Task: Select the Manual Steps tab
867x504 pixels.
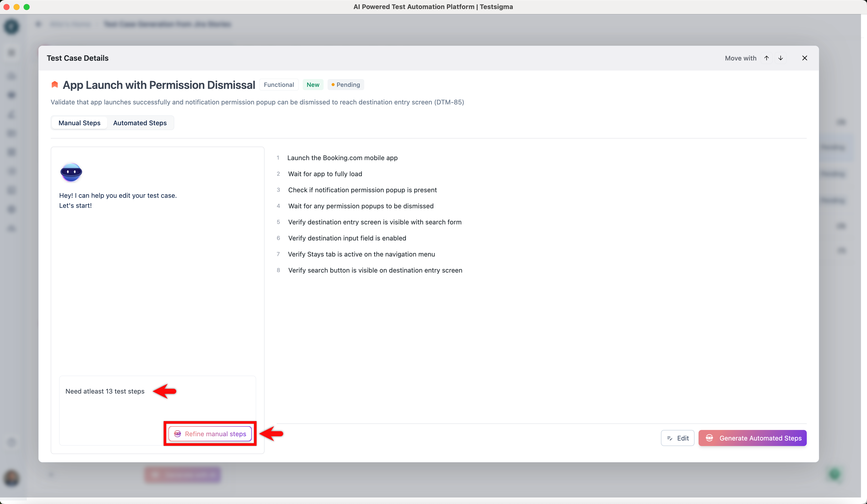Action: (x=80, y=123)
